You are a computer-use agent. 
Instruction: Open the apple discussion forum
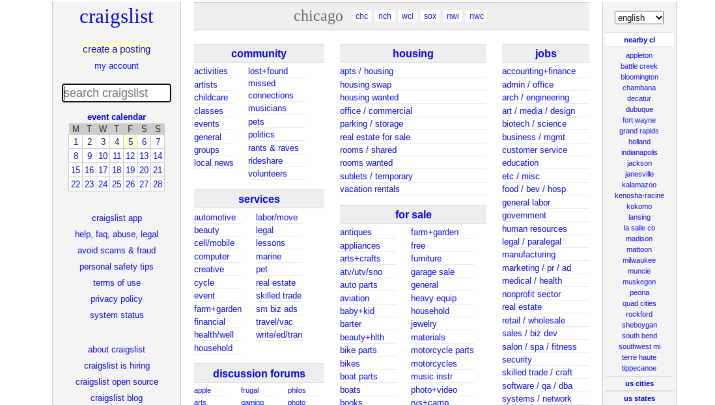tap(202, 390)
